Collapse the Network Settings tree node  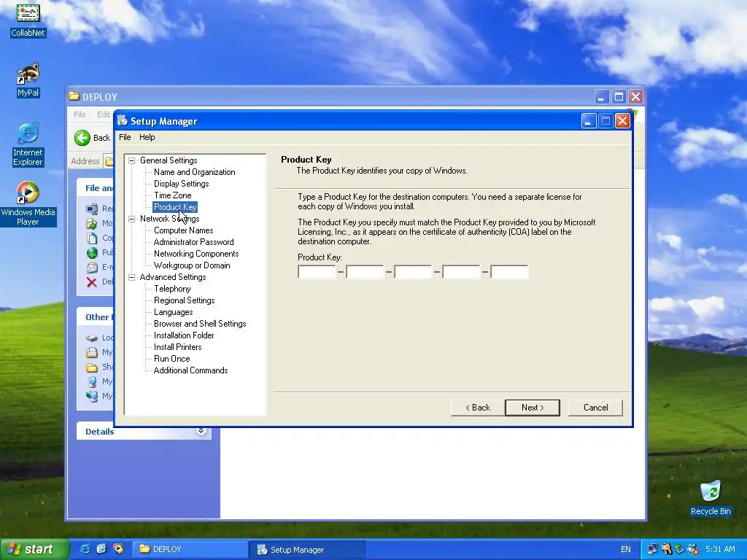(x=132, y=219)
